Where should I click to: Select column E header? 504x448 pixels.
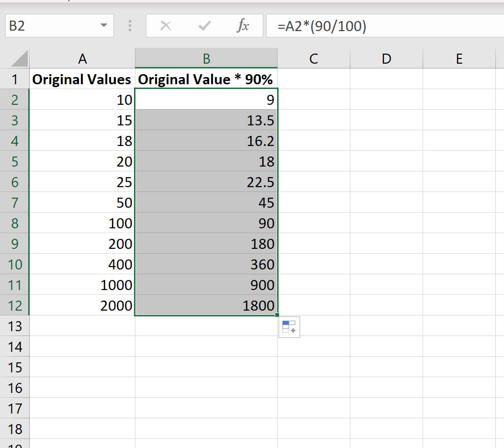(459, 59)
